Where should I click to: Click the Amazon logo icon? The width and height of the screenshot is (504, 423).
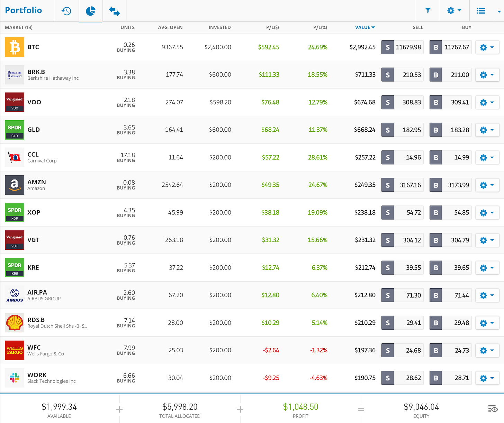pos(15,185)
